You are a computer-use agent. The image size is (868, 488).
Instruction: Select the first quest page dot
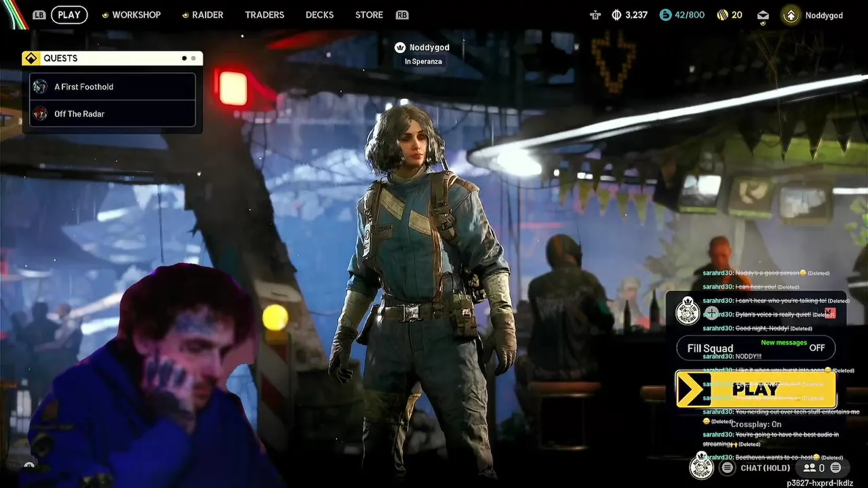coord(184,58)
